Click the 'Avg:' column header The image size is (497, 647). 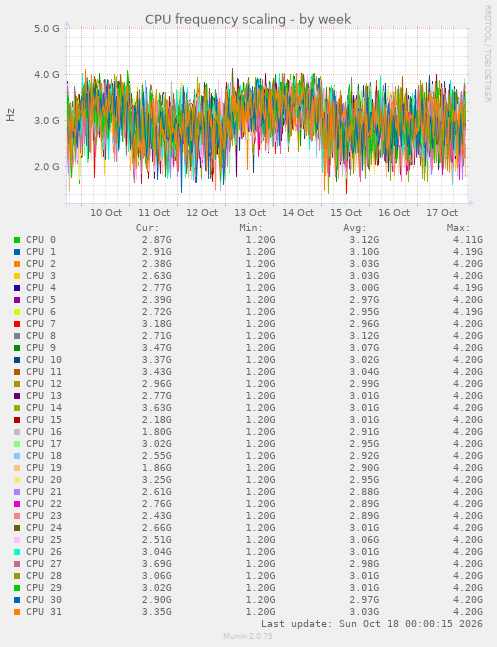[355, 228]
